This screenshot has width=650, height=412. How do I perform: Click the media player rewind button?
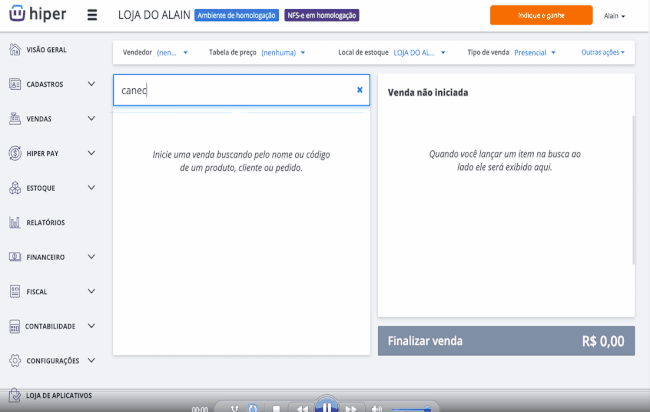click(302, 409)
